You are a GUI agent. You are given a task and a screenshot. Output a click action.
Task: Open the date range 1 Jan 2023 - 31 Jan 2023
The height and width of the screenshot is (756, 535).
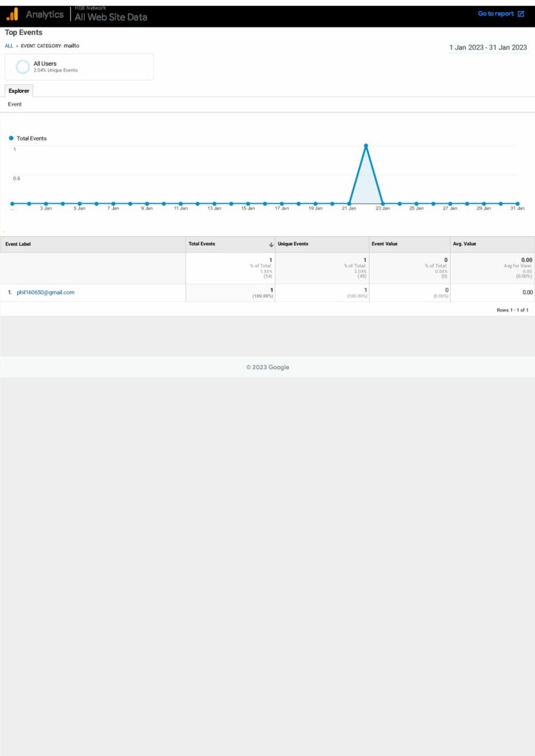(x=488, y=47)
